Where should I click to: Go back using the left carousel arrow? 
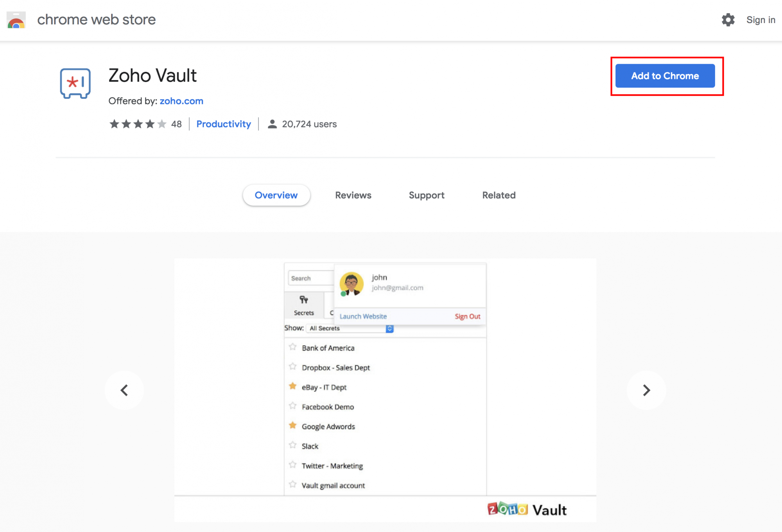click(x=124, y=390)
